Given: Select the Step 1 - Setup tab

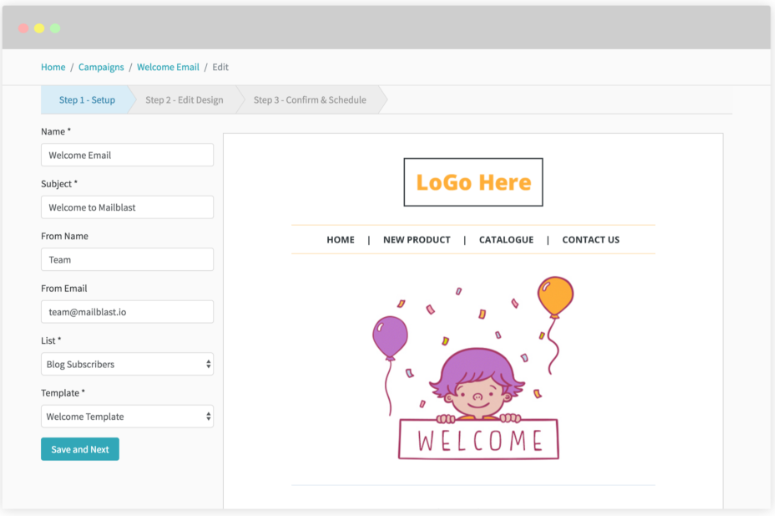Looking at the screenshot, I should 87,100.
